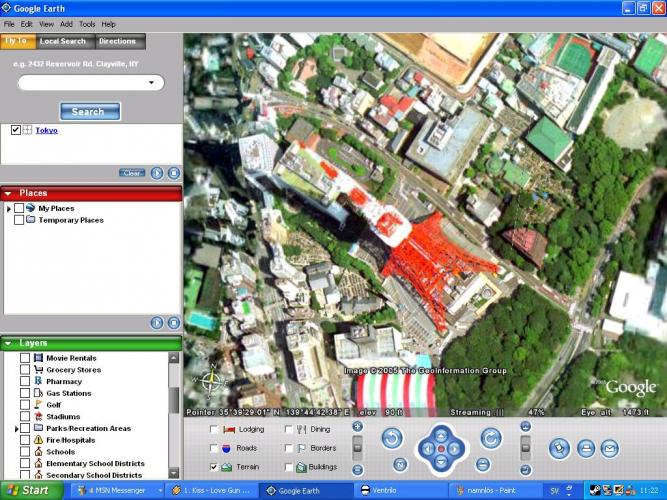Screen dimensions: 667x500
Task: Expand the My Places tree node
Action: coord(9,208)
